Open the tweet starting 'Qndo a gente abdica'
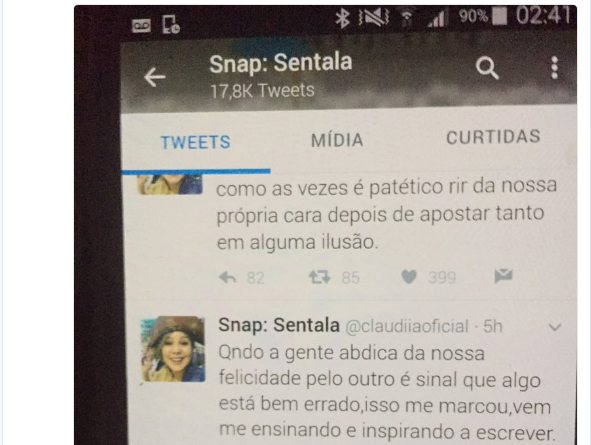This screenshot has height=445, width=591. pyautogui.click(x=387, y=393)
